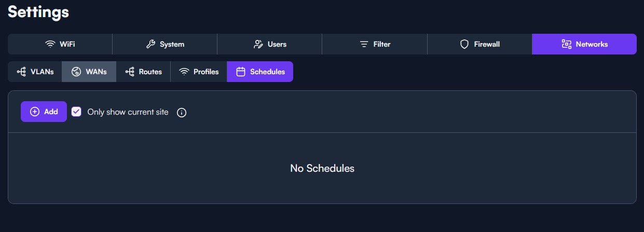The width and height of the screenshot is (644, 232).
Task: Click the Networks tab icon
Action: 566,44
